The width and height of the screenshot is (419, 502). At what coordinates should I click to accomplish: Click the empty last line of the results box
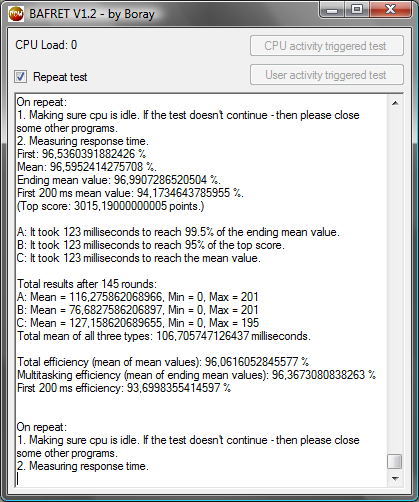(201, 479)
